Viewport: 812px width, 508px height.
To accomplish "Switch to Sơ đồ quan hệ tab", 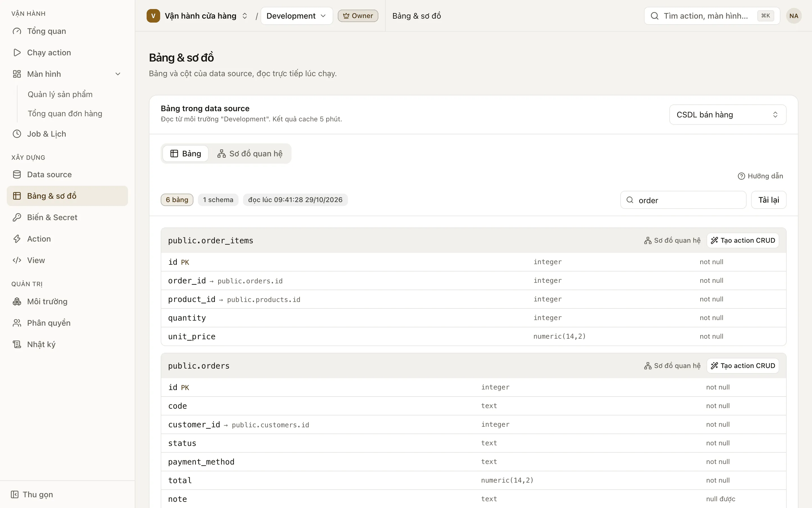I will (x=250, y=154).
